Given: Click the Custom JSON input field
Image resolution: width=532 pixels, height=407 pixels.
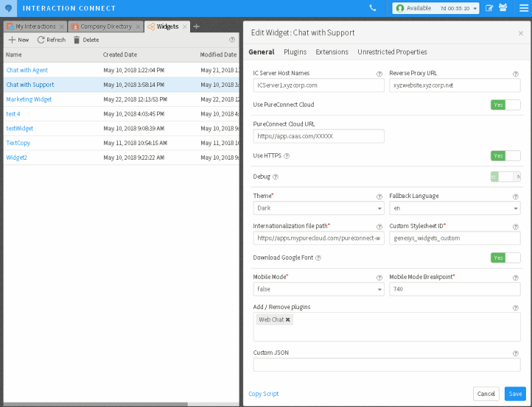Looking at the screenshot, I should point(387,365).
